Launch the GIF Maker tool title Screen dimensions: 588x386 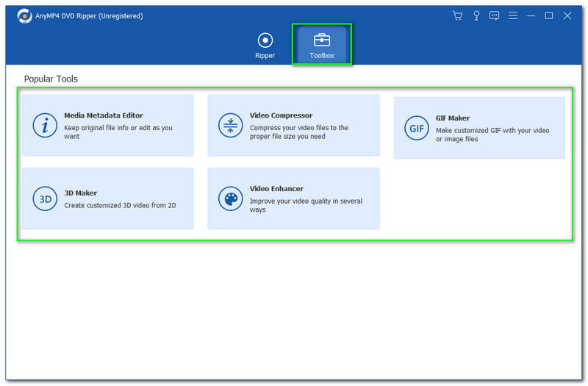tap(452, 118)
